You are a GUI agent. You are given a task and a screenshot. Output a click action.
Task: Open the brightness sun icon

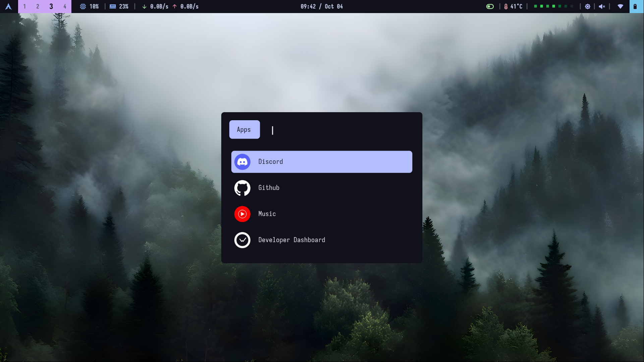[x=587, y=6]
